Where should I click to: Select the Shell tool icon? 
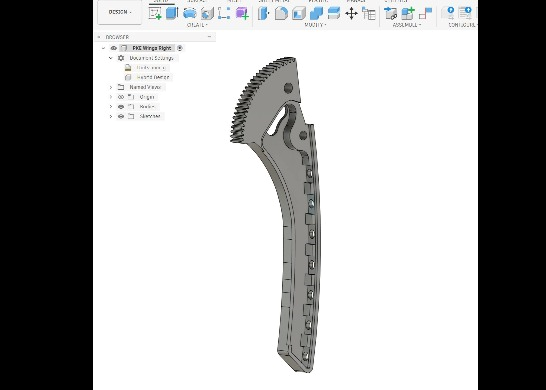(299, 13)
